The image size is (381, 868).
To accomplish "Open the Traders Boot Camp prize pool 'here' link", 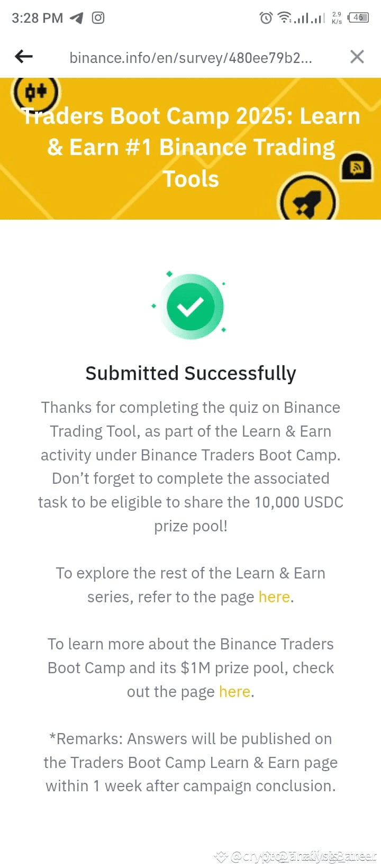I will point(234,691).
